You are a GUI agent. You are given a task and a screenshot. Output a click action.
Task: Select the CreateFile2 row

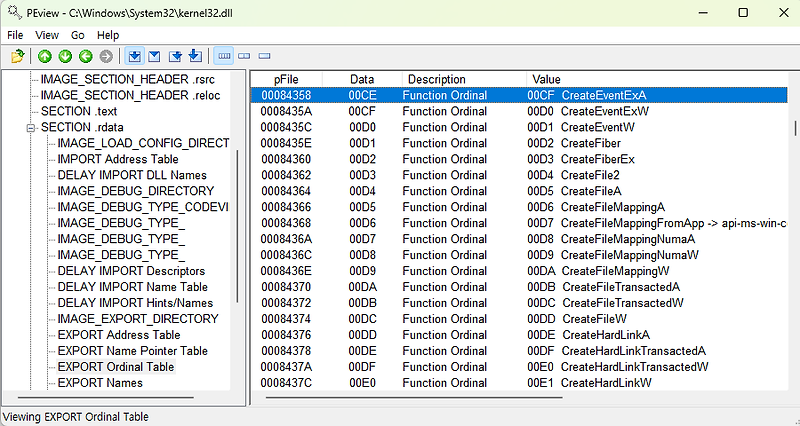click(x=519, y=175)
